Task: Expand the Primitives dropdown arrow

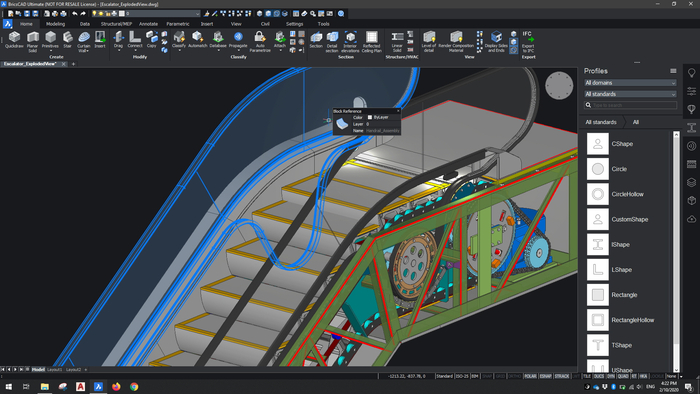Action: point(50,50)
